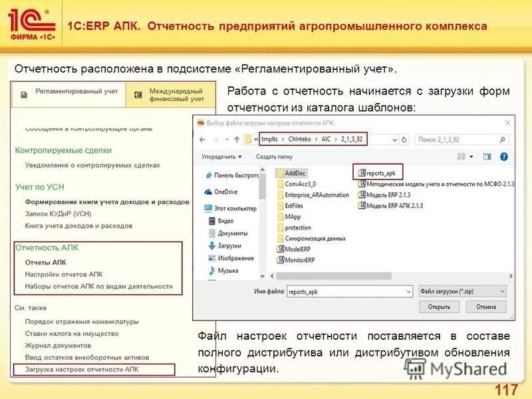Image resolution: width=532 pixels, height=399 pixels.
Task: Open Журнал документов link
Action: [x=58, y=345]
